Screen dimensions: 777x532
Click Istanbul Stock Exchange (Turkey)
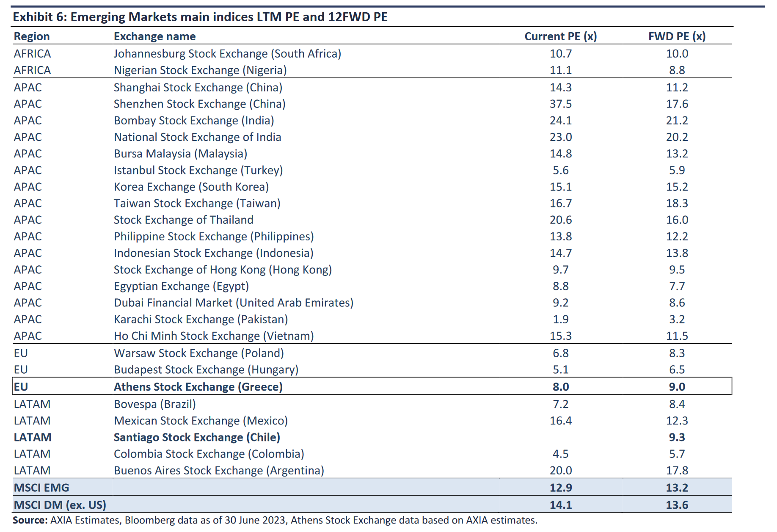(198, 170)
